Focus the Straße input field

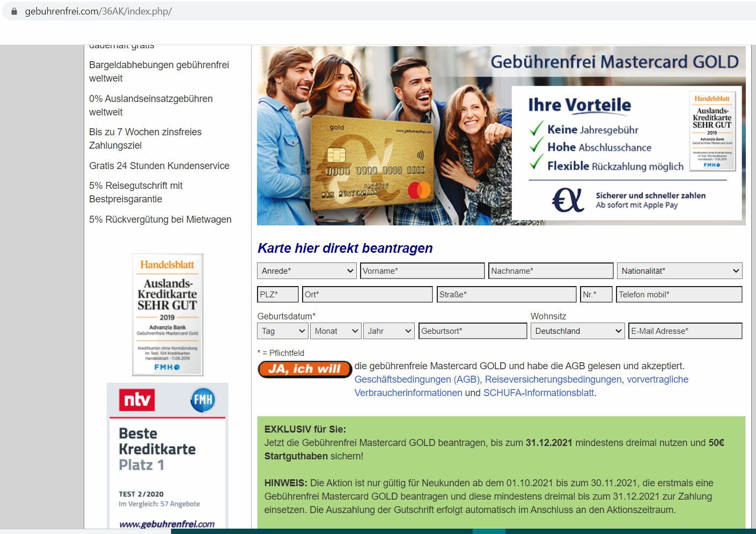(x=507, y=295)
